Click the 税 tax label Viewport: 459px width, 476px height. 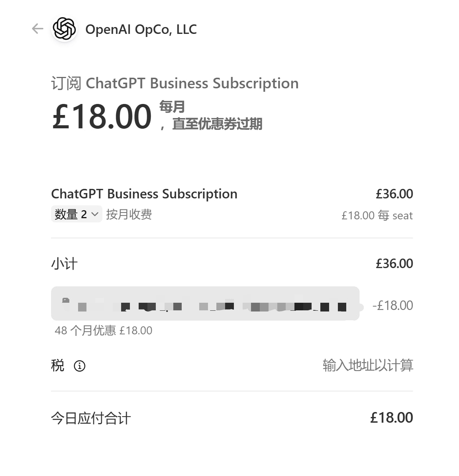pyautogui.click(x=58, y=366)
